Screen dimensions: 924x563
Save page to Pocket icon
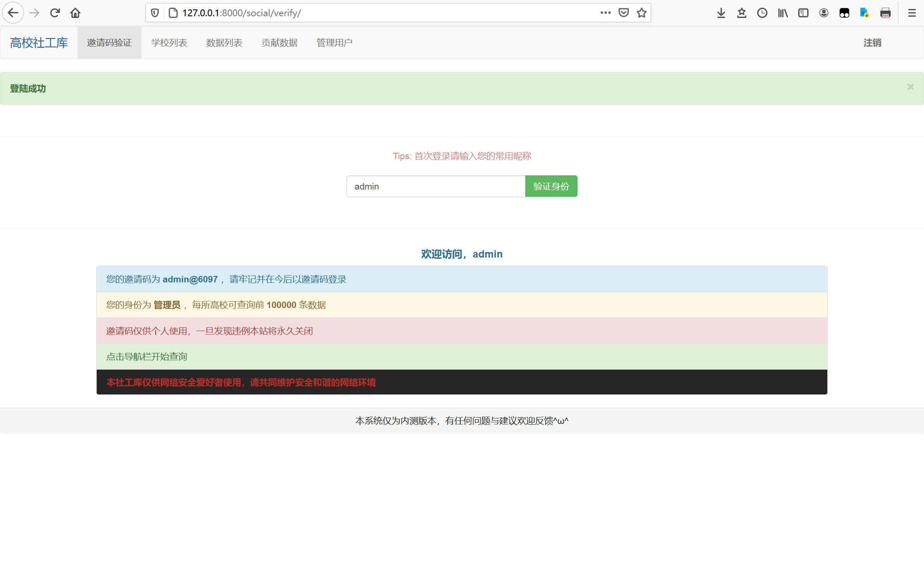click(624, 13)
